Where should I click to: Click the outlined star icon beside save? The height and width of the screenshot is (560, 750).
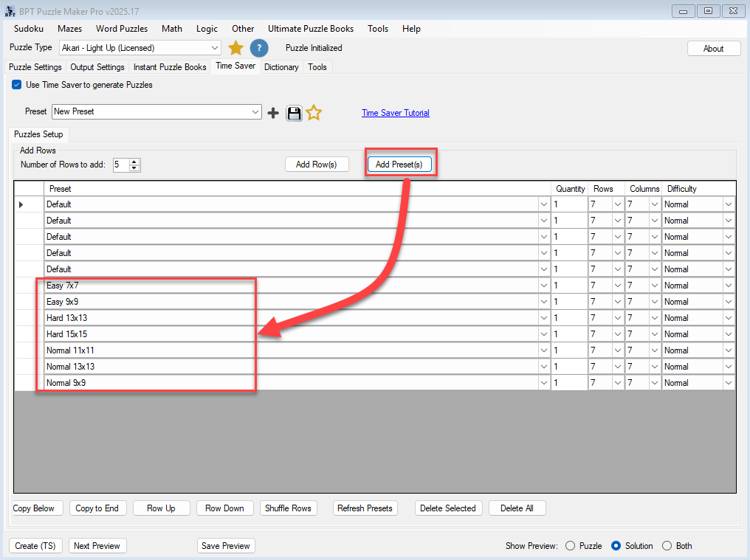314,113
